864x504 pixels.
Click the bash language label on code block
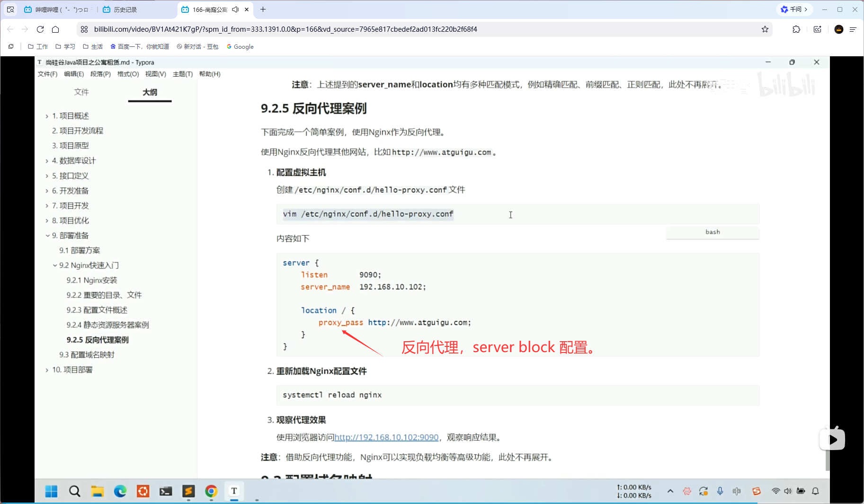(x=713, y=232)
